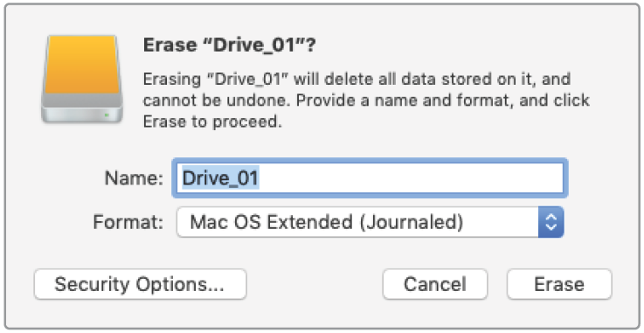The height and width of the screenshot is (333, 644).
Task: Focus the Name text field
Action: pos(370,178)
